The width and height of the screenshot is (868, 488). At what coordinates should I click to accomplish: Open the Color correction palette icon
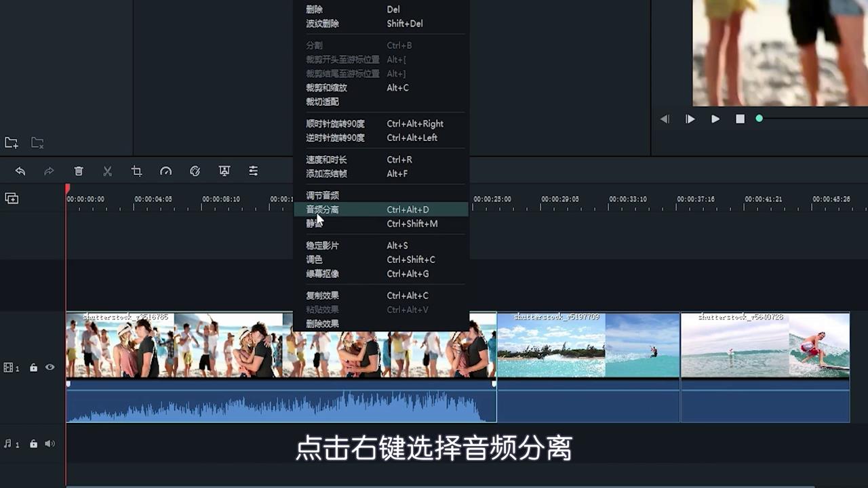click(x=195, y=171)
